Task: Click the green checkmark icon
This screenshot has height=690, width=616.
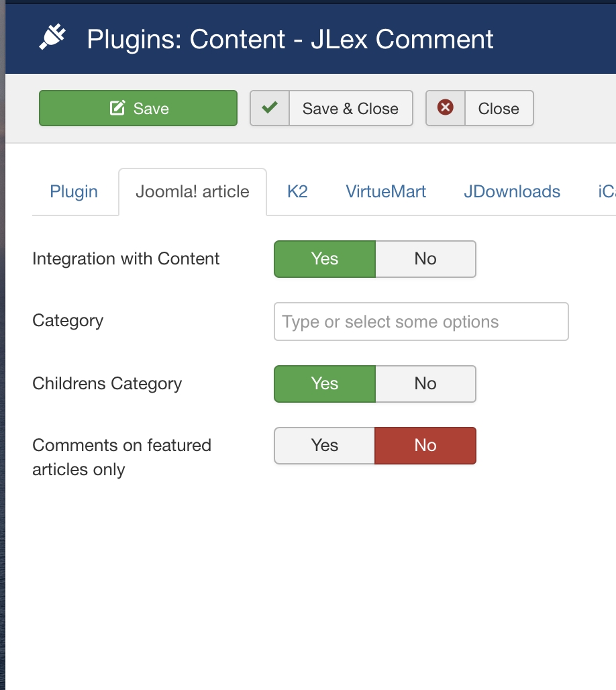Action: 270,108
